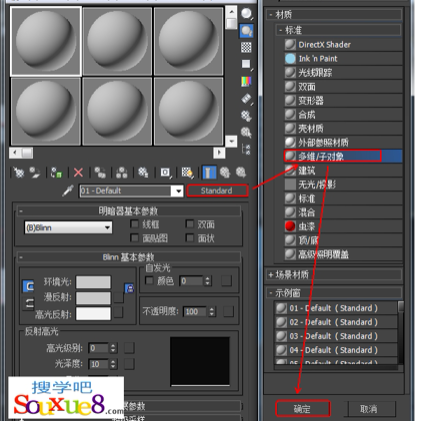Enable the 自发光 颜色 checkbox
This screenshot has height=421, width=441.
tap(149, 281)
